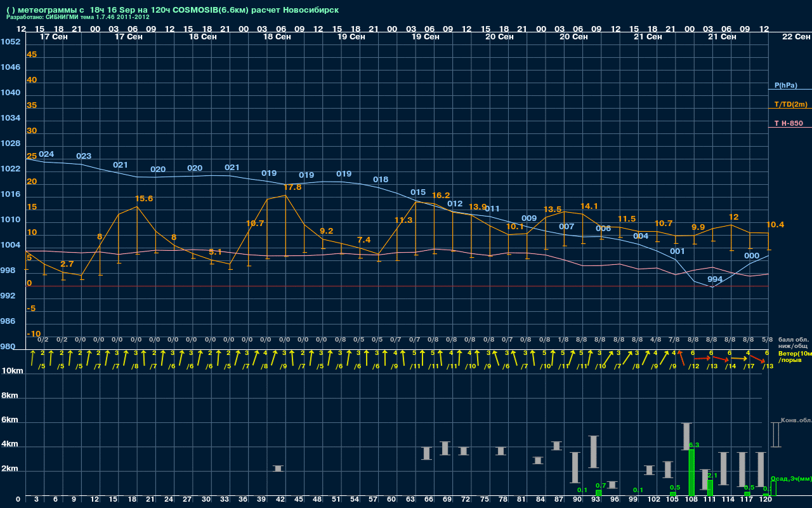Click the '120' forecast hour on bottom axis

pos(766,500)
